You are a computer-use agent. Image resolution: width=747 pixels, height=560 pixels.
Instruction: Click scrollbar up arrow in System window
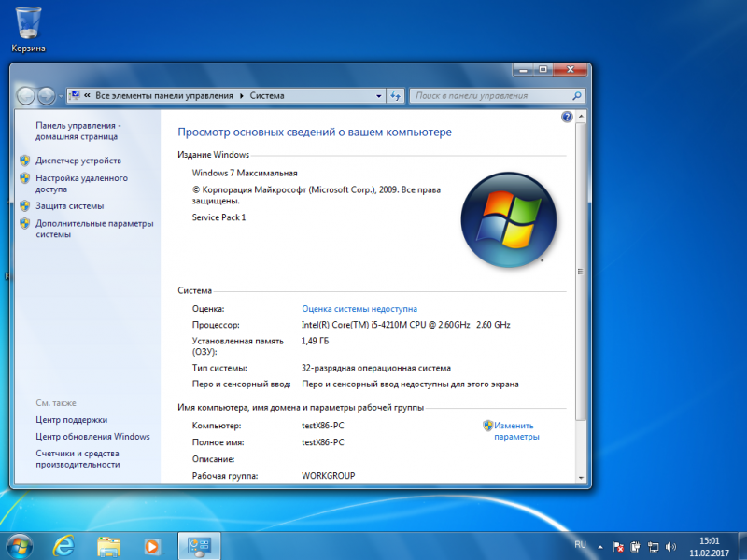point(581,117)
